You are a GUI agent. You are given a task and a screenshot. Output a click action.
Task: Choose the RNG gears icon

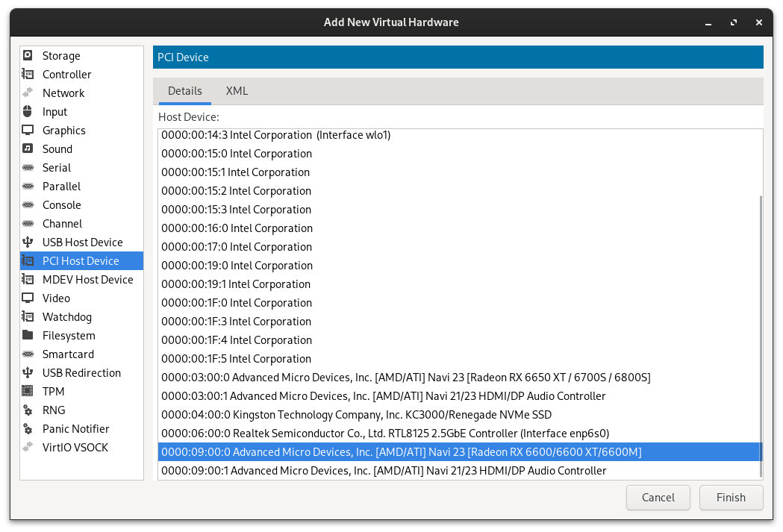click(x=28, y=410)
